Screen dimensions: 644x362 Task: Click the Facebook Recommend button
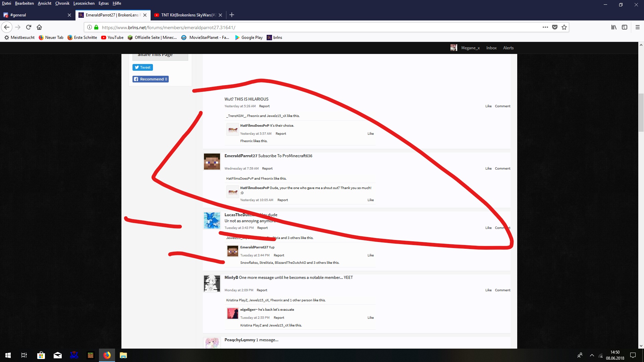[x=151, y=79]
